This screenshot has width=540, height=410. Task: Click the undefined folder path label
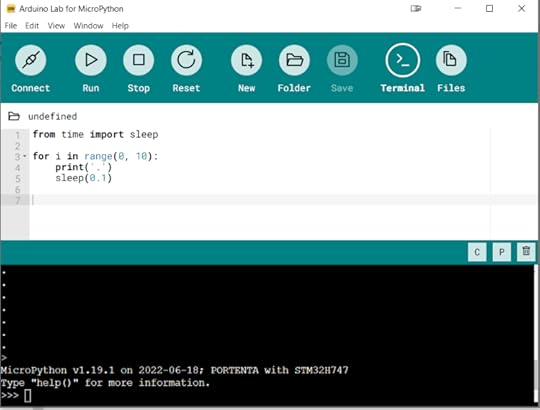coord(52,116)
